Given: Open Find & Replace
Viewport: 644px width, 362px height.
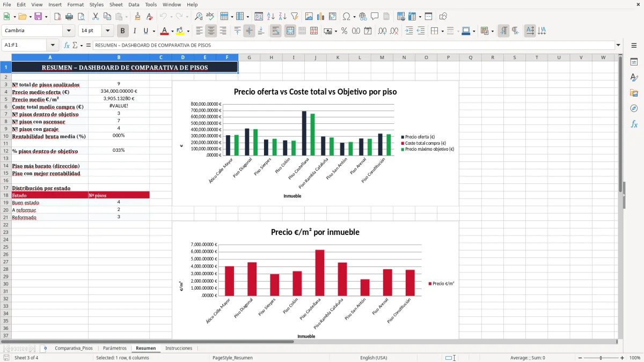Looking at the screenshot, I should point(199,17).
